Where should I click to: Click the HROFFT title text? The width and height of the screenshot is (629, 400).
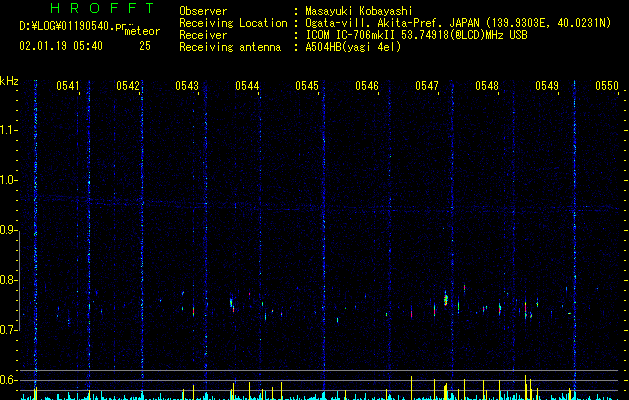click(102, 8)
